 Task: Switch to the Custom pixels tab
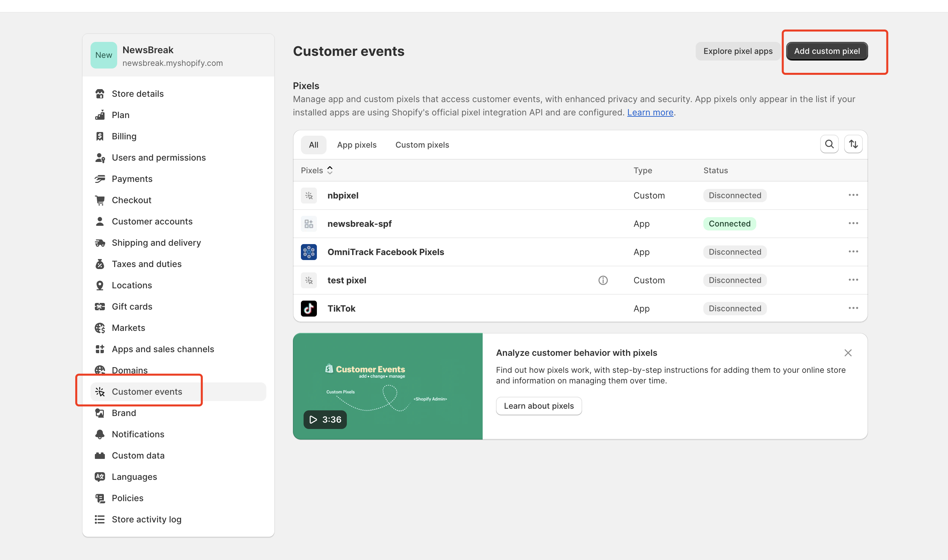[x=422, y=145]
